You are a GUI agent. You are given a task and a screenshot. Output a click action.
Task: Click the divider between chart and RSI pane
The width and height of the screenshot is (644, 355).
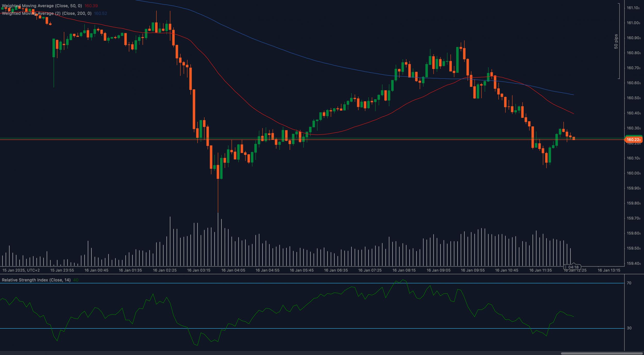coord(309,274)
